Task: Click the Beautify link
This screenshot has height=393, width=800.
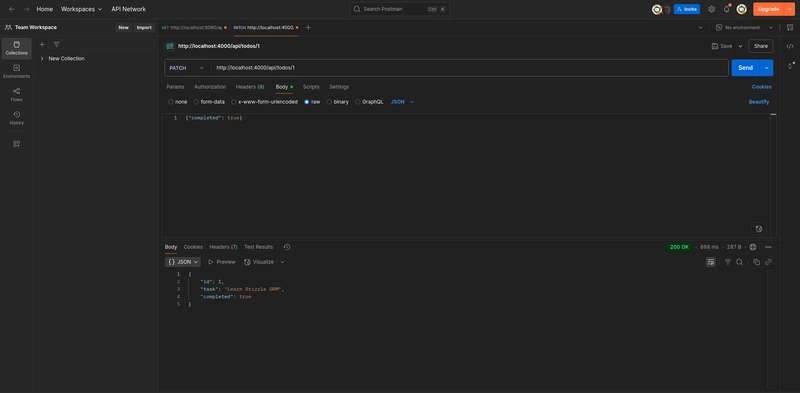Action: [759, 102]
